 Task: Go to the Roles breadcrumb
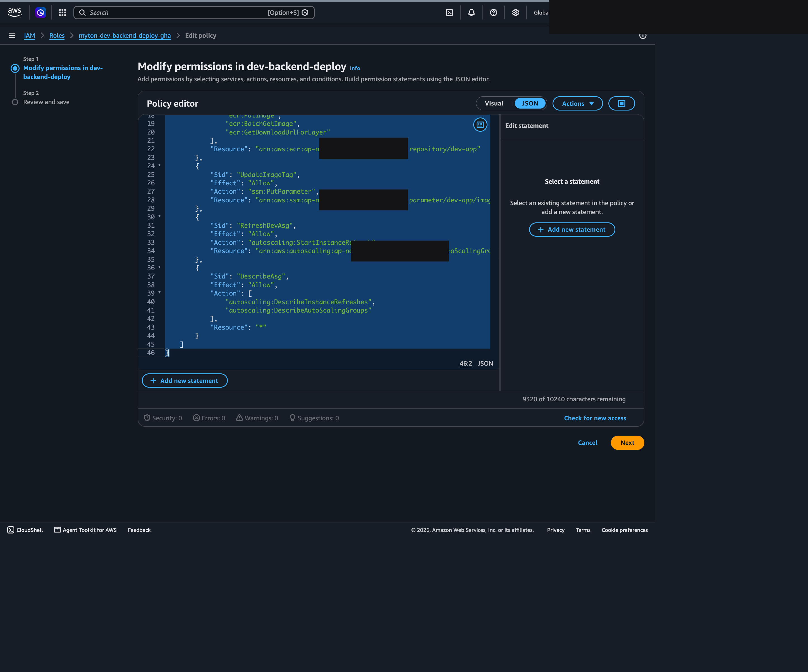click(57, 35)
